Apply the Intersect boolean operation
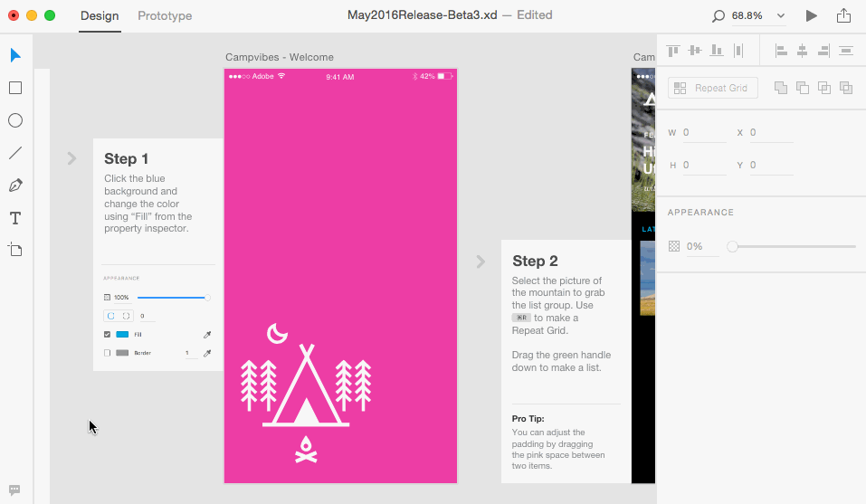 coord(824,88)
